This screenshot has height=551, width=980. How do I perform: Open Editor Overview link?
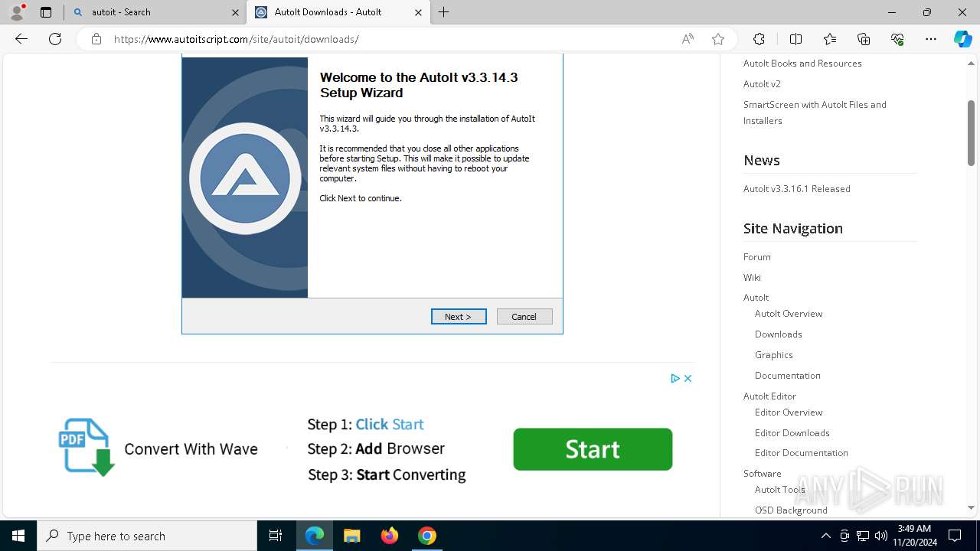(x=788, y=412)
